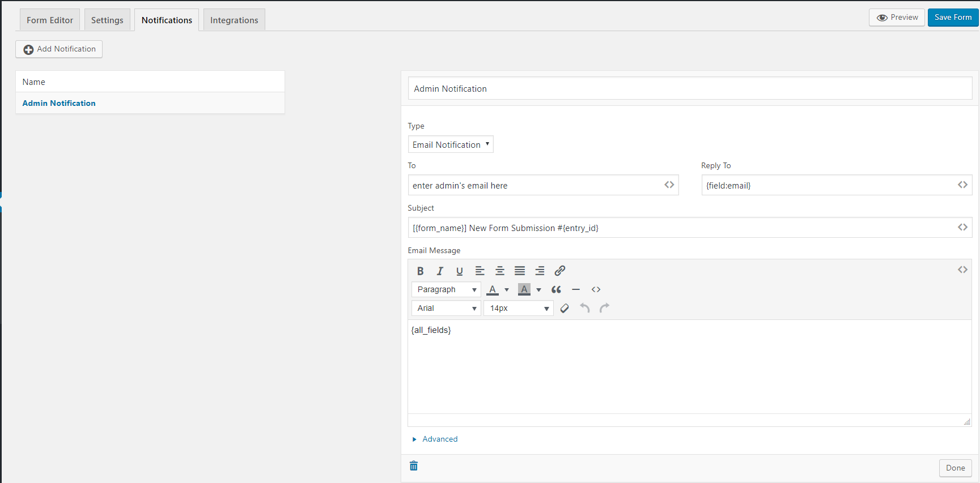The width and height of the screenshot is (980, 483).
Task: Click the Preview button
Action: [897, 18]
